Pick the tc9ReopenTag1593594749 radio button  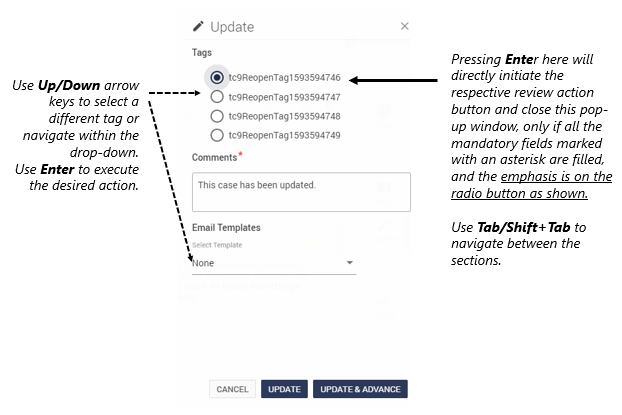click(x=217, y=135)
